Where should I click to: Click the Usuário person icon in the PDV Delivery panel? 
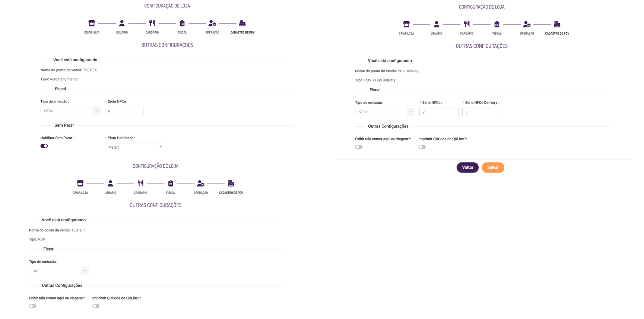[x=437, y=24]
